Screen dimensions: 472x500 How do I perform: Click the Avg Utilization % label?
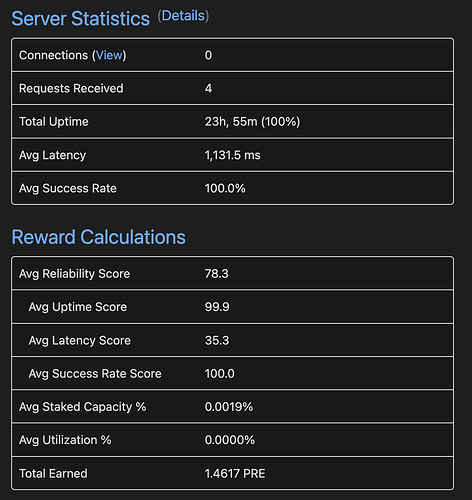65,440
